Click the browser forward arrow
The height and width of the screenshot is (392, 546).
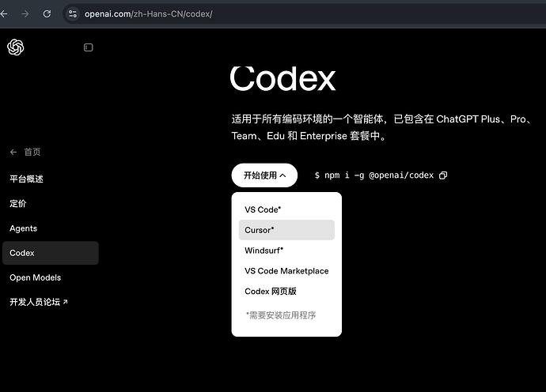tap(25, 14)
